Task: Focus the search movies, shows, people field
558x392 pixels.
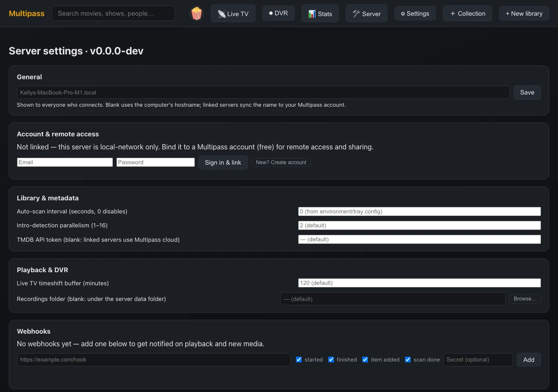Action: (113, 14)
